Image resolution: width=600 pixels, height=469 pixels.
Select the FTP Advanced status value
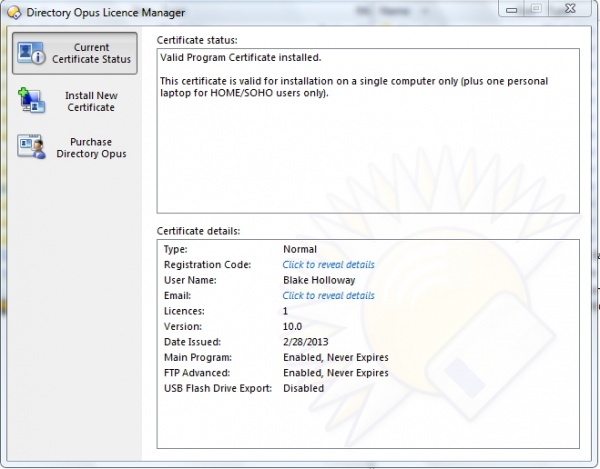[x=335, y=373]
